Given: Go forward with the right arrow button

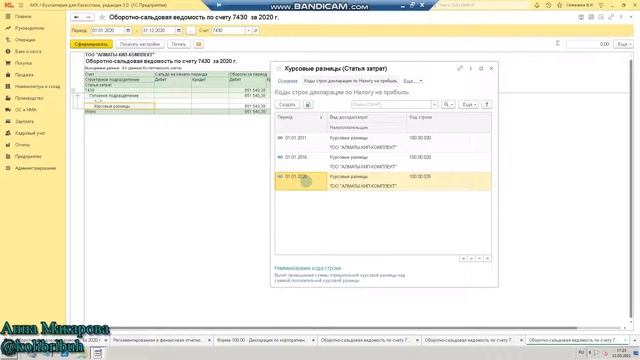Looking at the screenshot, I should (88, 17).
